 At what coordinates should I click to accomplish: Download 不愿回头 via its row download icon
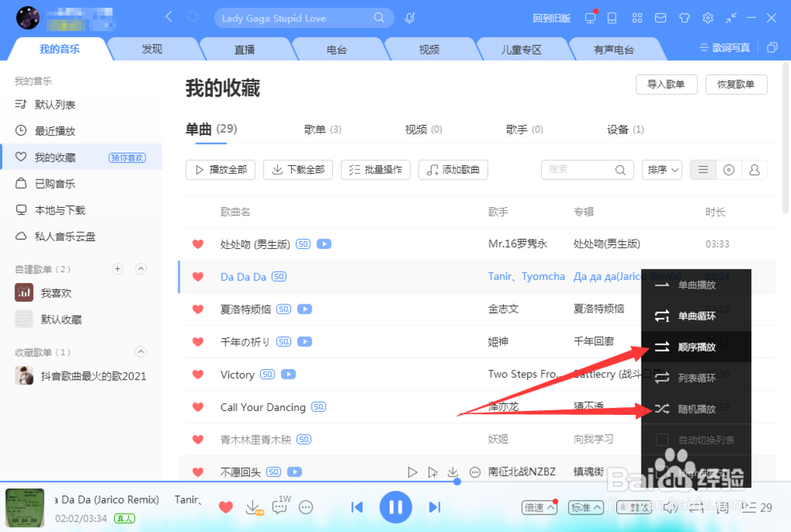point(453,472)
